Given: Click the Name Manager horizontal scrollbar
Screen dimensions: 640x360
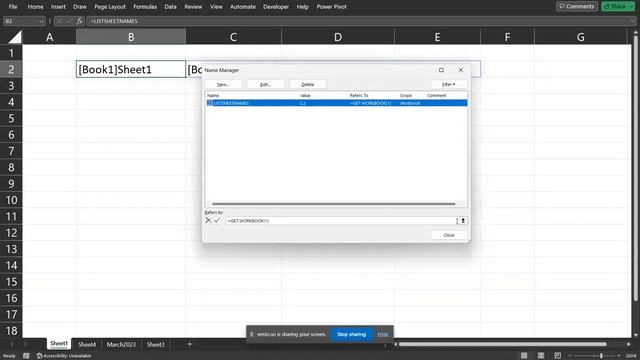Looking at the screenshot, I should click(333, 204).
